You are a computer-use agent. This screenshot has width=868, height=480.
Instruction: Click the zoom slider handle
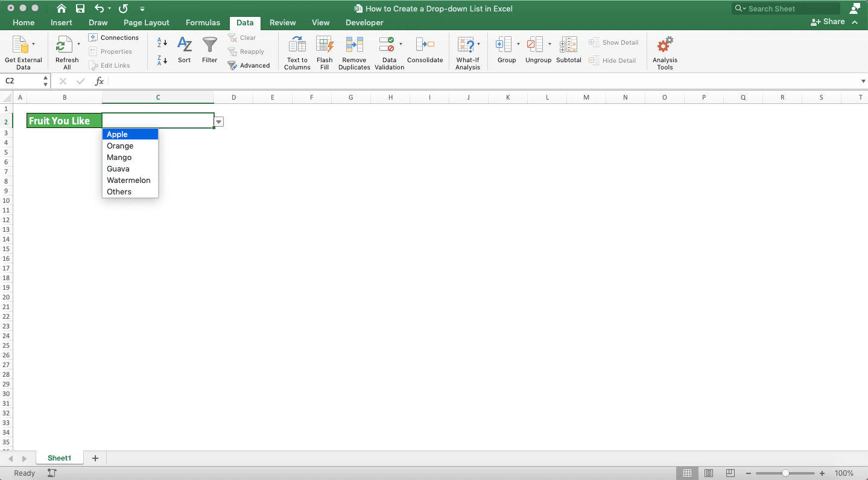pyautogui.click(x=785, y=473)
